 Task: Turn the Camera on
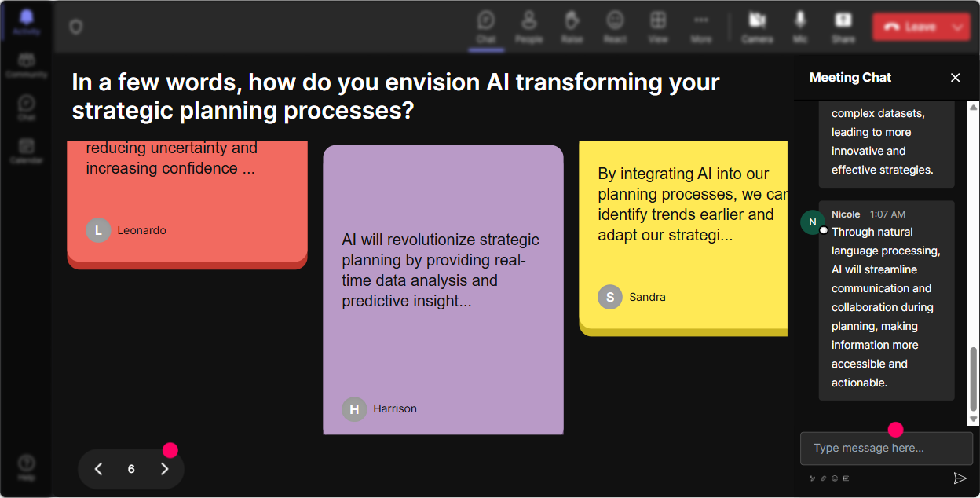757,26
